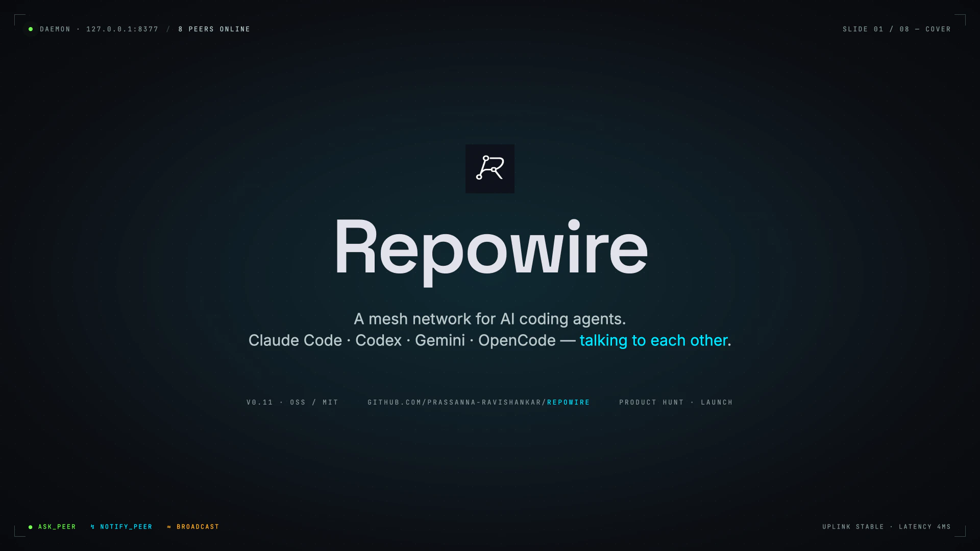Click the 'Codex' text
The height and width of the screenshot is (551, 980).
tap(378, 340)
